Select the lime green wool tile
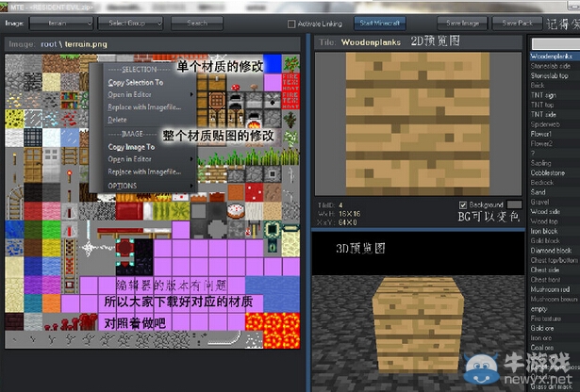The height and width of the screenshot is (392, 580). 52,229
